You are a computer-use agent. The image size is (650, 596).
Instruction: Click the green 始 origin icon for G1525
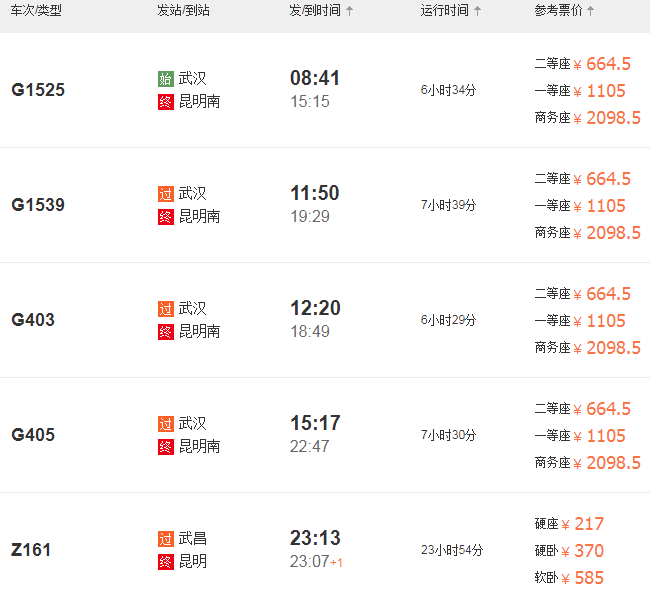(x=166, y=79)
